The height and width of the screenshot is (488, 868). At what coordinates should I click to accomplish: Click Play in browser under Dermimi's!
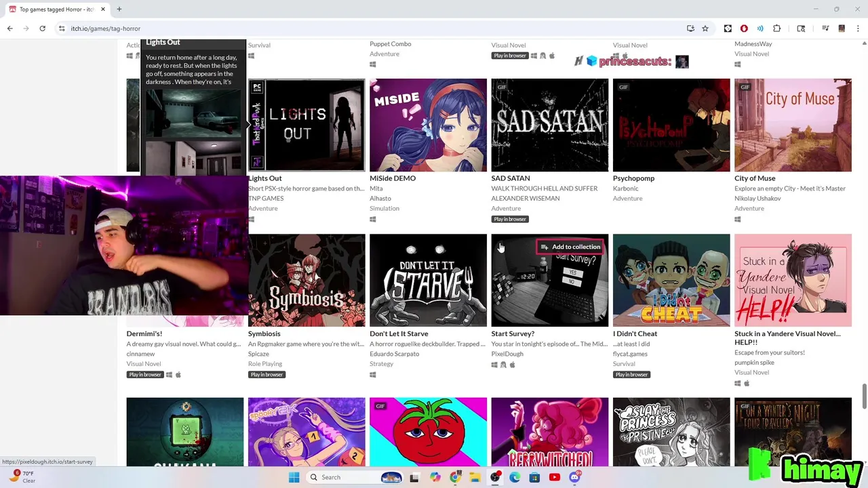tap(145, 374)
